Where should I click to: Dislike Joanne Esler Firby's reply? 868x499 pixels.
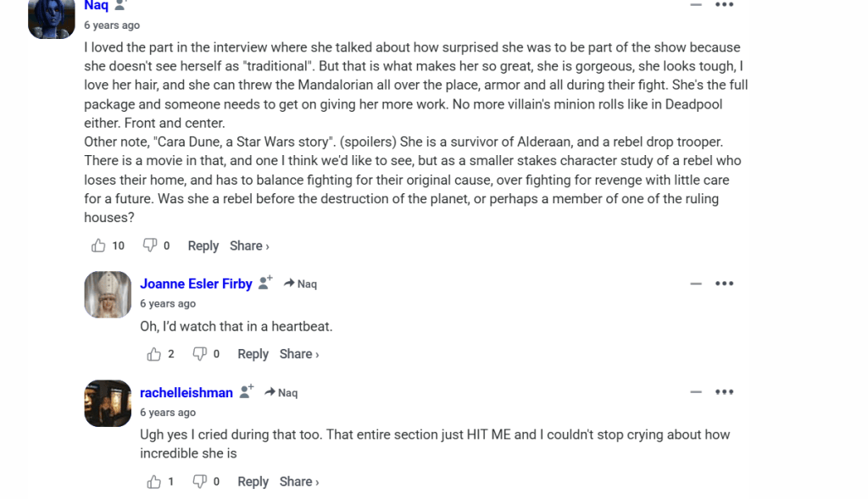pyautogui.click(x=200, y=354)
